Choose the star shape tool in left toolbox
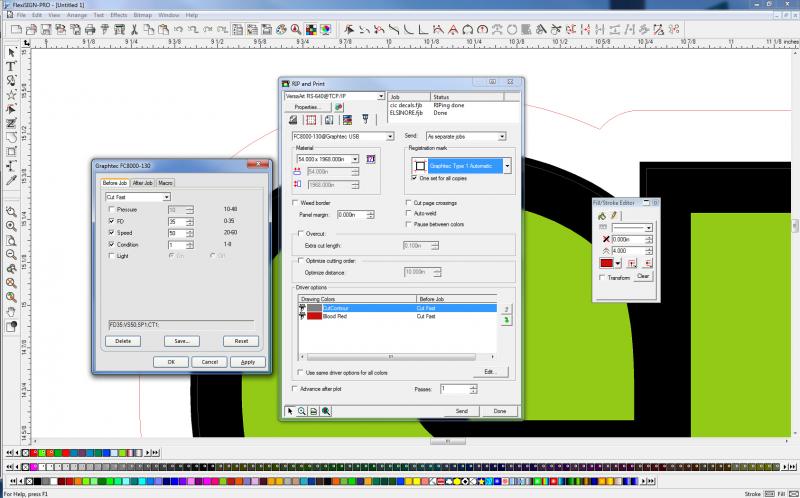The width and height of the screenshot is (800, 498). click(11, 95)
